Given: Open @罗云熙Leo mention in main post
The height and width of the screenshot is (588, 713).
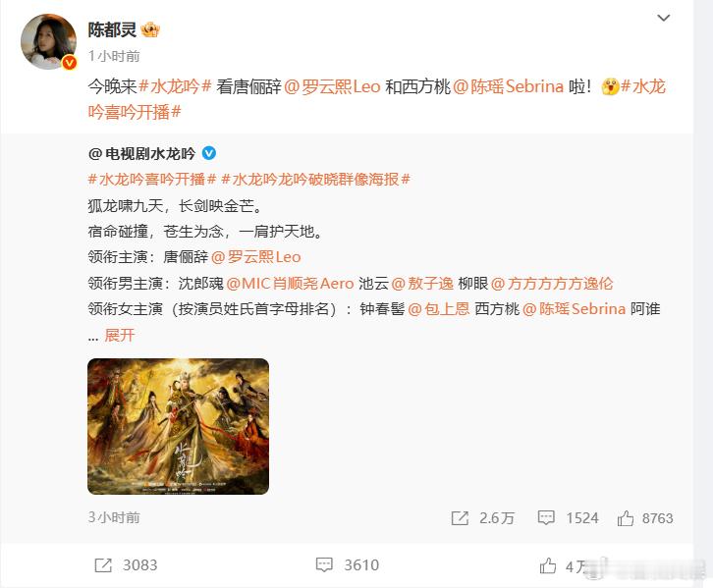Looking at the screenshot, I should click(332, 86).
